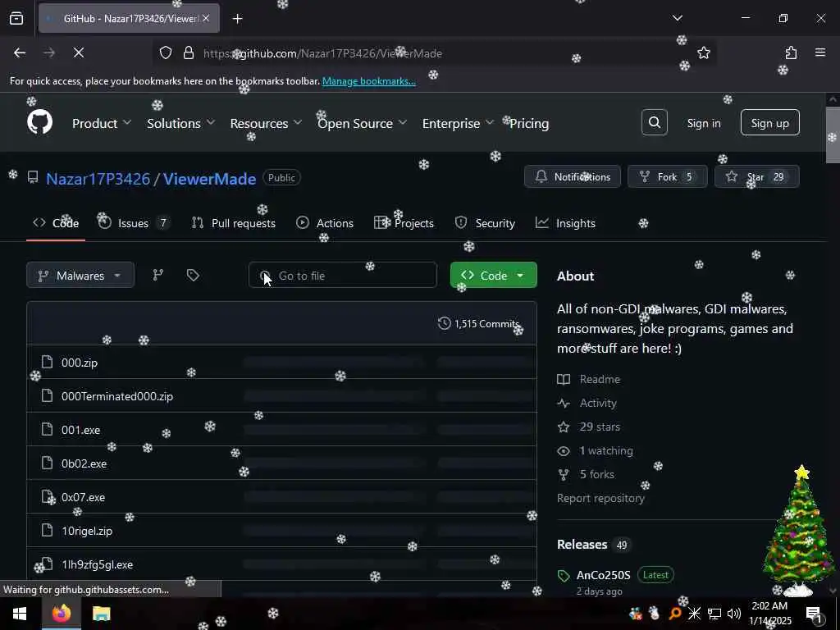This screenshot has height=630, width=840.
Task: Close the GitHub browser tab
Action: pyautogui.click(x=206, y=19)
